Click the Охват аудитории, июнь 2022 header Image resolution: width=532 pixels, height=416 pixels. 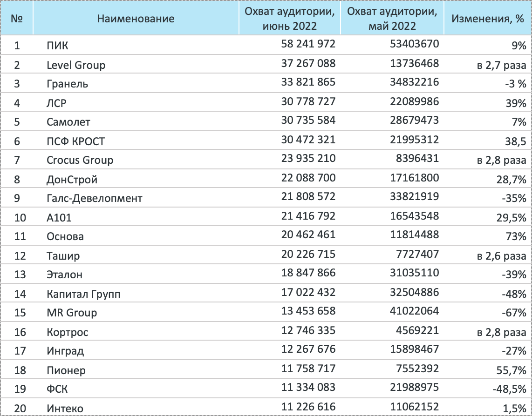pos(290,19)
